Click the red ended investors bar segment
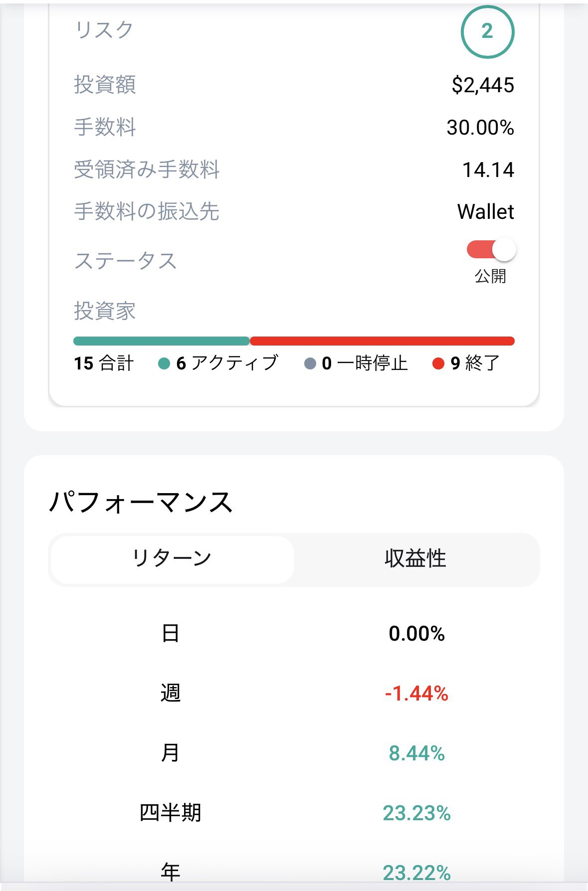 tap(382, 341)
